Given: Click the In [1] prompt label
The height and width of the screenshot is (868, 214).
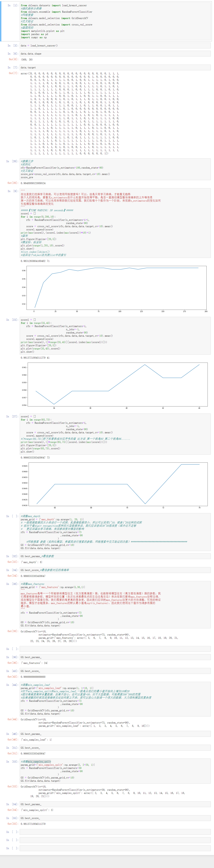Looking at the screenshot, I should (x=13, y=5).
